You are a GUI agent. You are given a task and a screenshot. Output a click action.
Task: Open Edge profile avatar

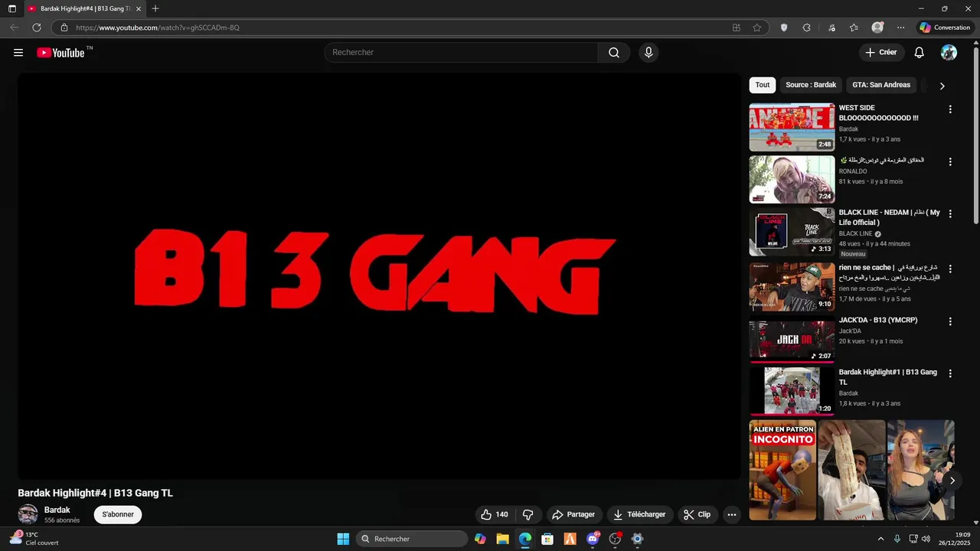[x=877, y=28]
